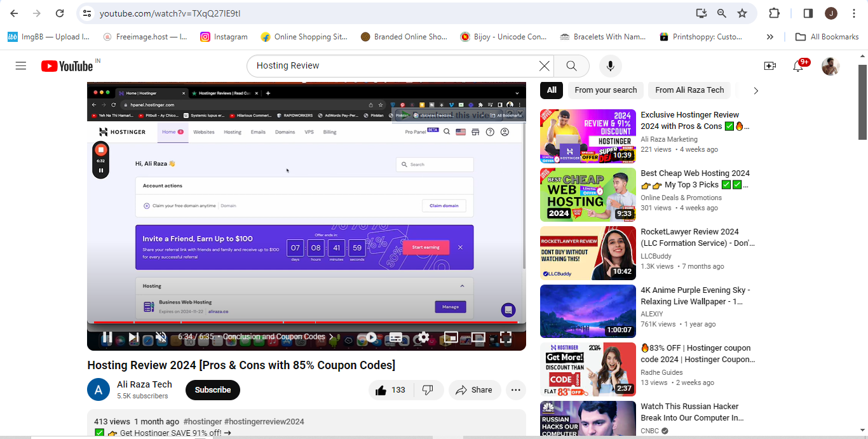
Task: Open 83% OFF Hostinger coupon video
Action: 588,370
